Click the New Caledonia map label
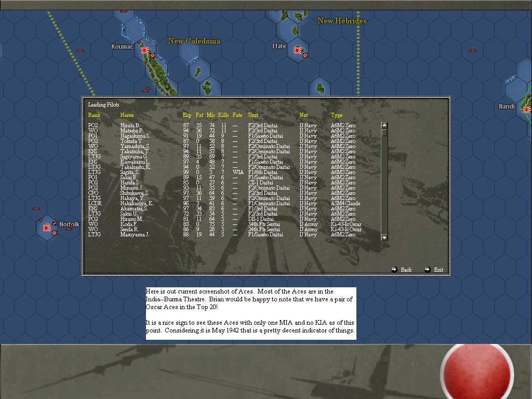This screenshot has height=399, width=532. point(194,41)
